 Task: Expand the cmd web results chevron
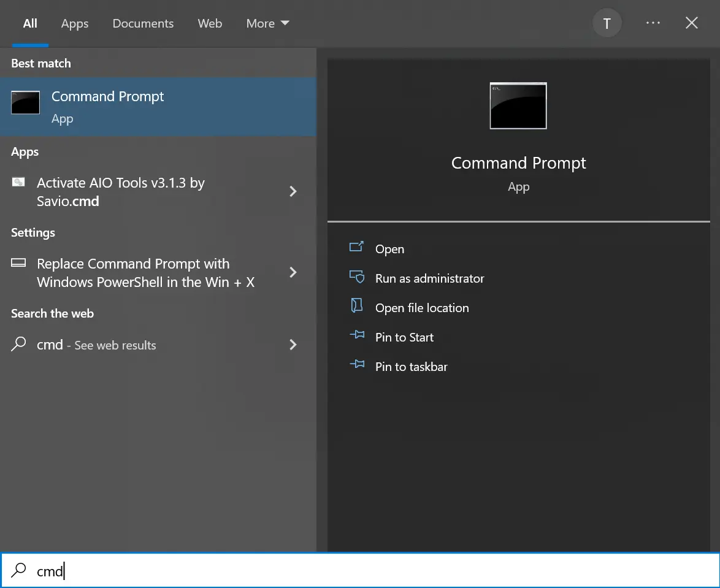293,345
